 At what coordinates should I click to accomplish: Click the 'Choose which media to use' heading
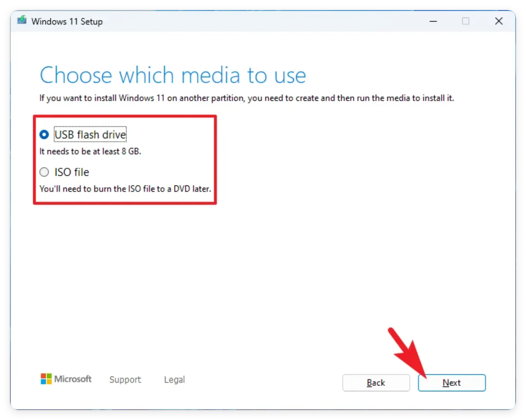(173, 75)
